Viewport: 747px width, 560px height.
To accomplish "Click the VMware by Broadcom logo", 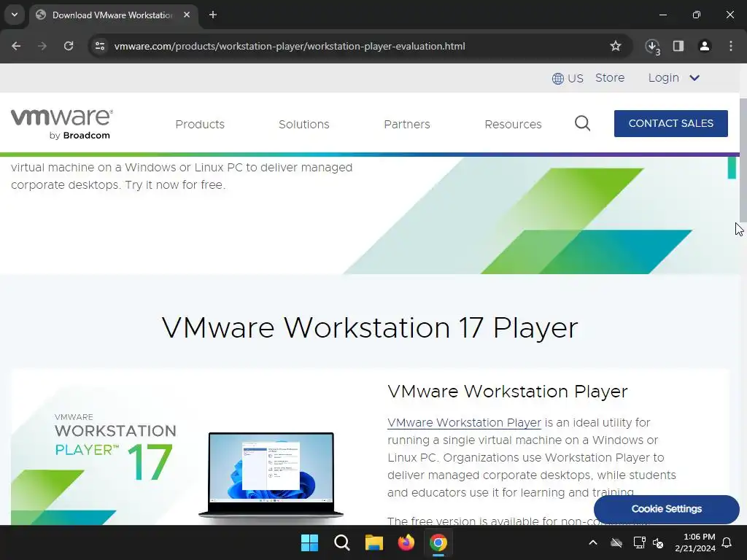I will (62, 124).
